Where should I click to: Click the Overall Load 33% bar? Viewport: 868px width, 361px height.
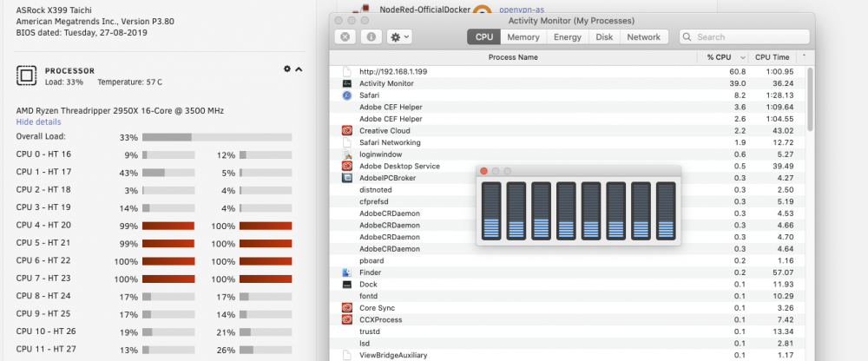pos(217,137)
